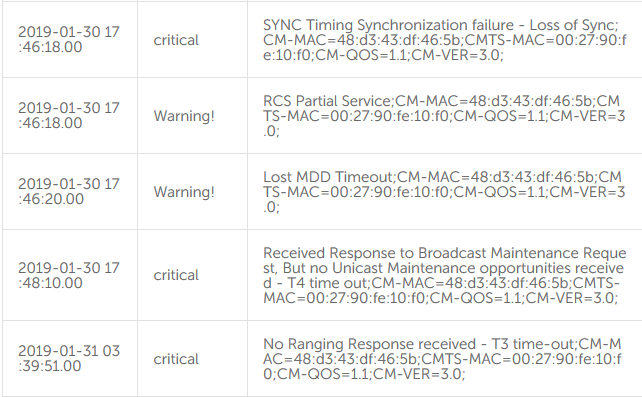Click the e:10:f0;CM-QOS line in SYNC row
The image size is (642, 397).
[383, 55]
